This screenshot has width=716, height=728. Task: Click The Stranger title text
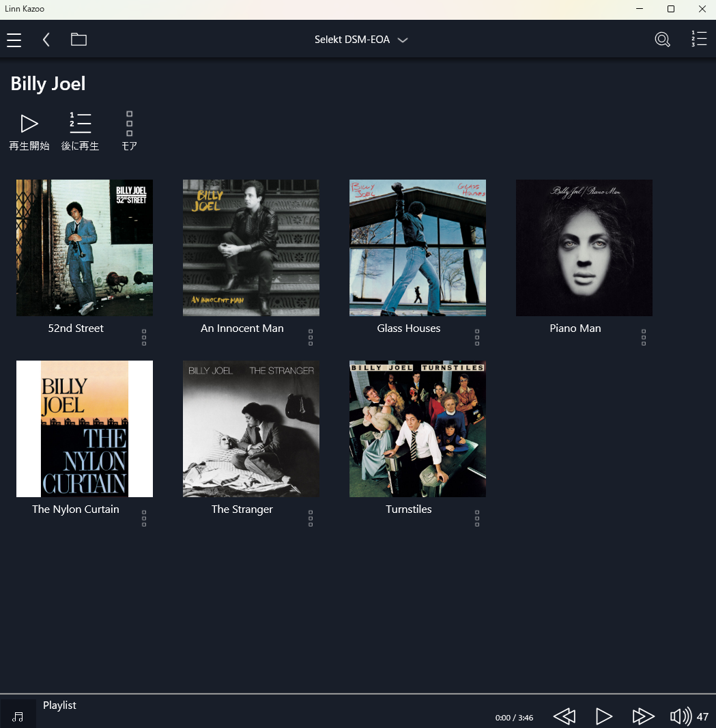coord(242,509)
